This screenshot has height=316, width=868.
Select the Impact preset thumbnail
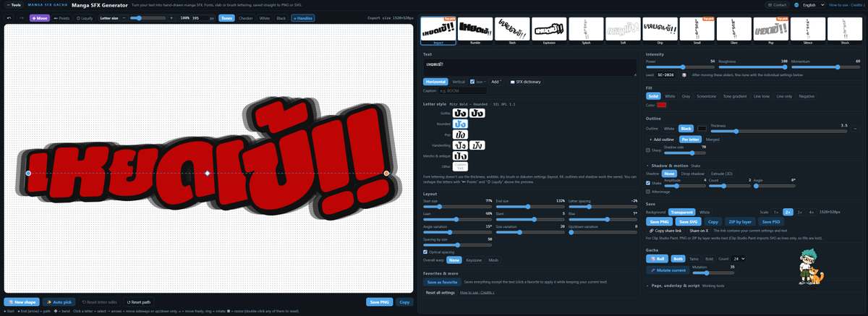tap(438, 31)
